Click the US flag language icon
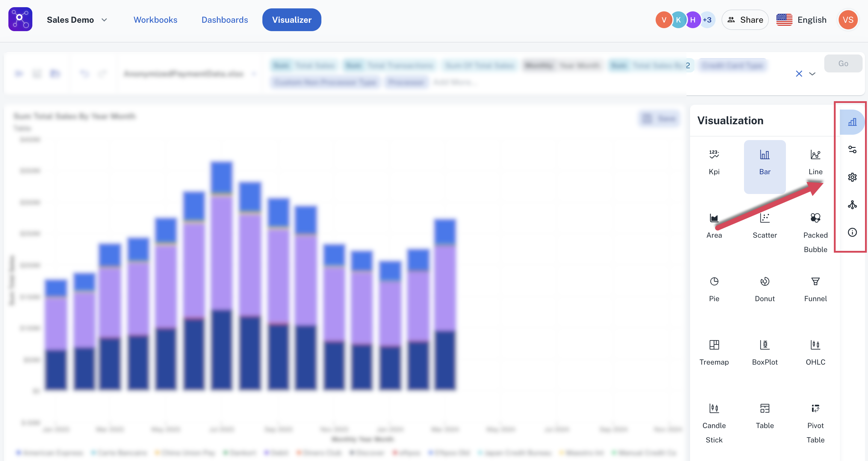The image size is (868, 461). coord(784,20)
